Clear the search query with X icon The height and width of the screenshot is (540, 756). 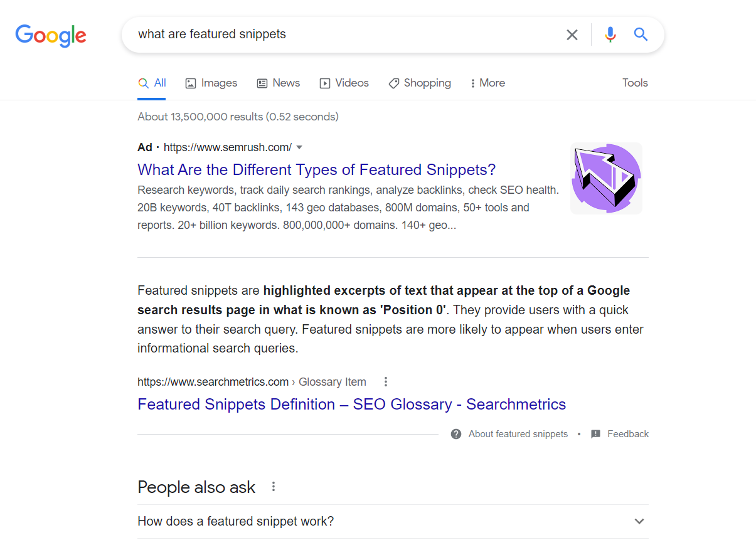[572, 35]
